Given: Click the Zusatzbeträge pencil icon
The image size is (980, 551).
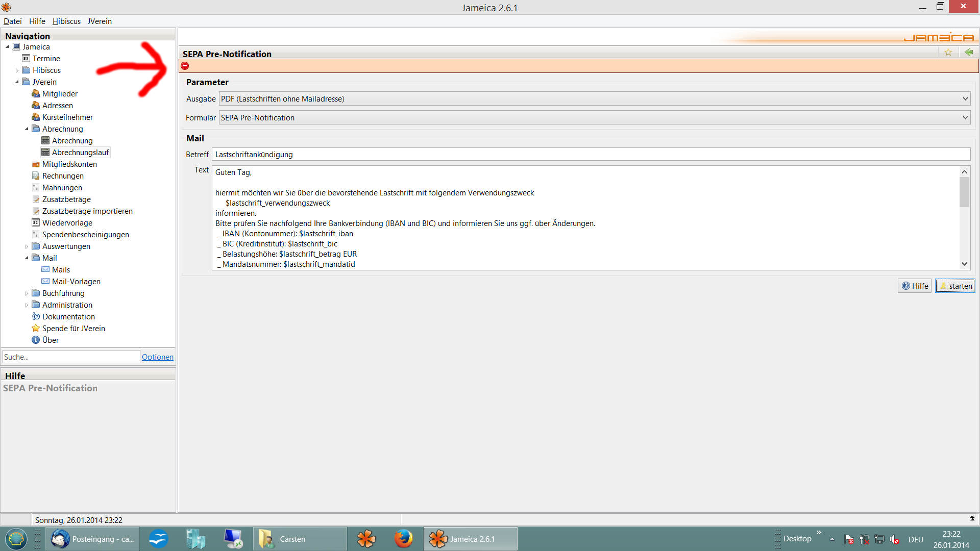Looking at the screenshot, I should pyautogui.click(x=36, y=199).
